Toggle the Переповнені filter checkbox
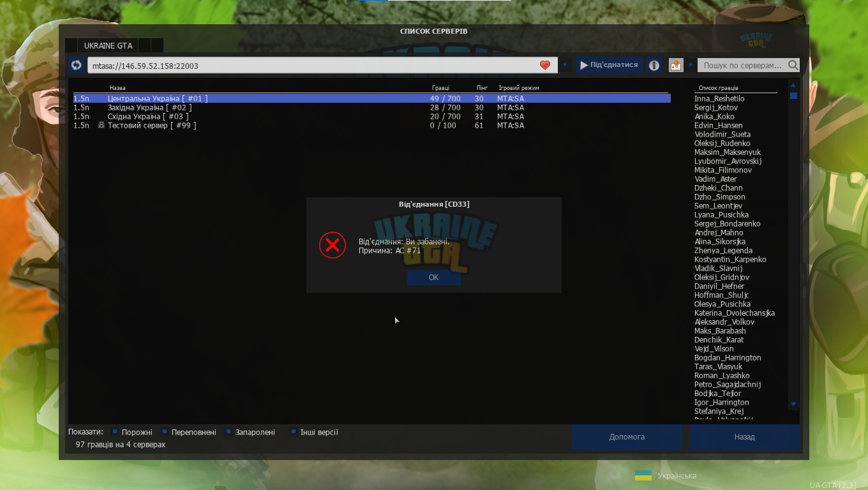 coord(165,432)
